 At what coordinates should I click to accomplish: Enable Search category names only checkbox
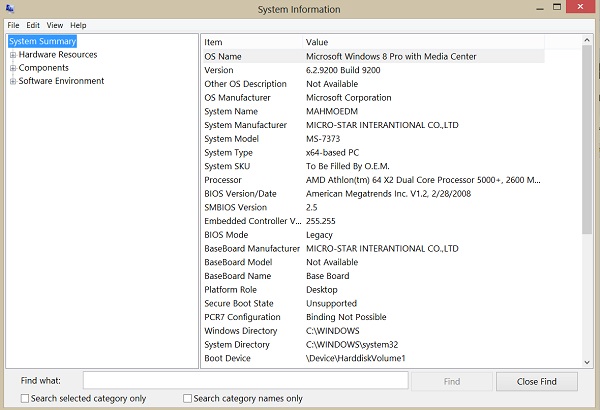tap(188, 399)
